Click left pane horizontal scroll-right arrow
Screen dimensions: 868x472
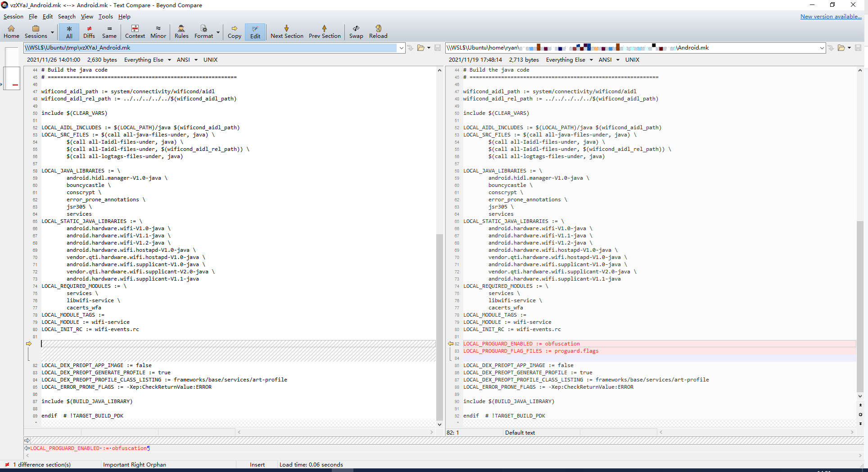[x=431, y=432]
